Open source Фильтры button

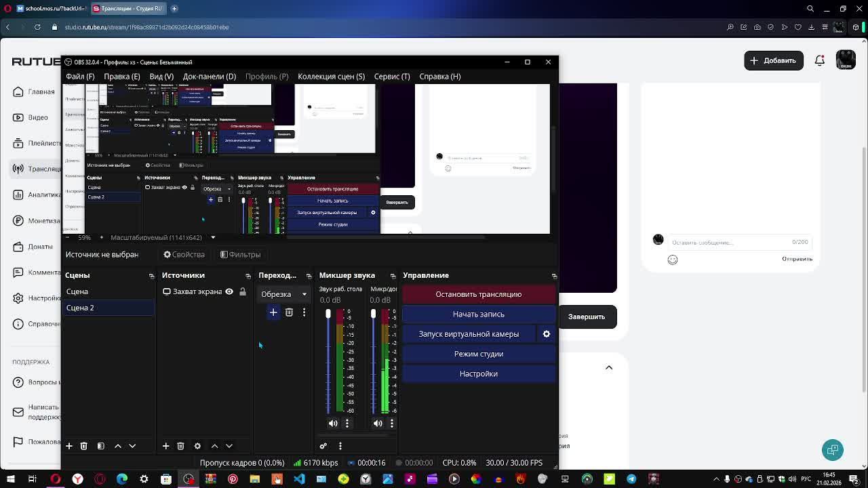pos(241,255)
